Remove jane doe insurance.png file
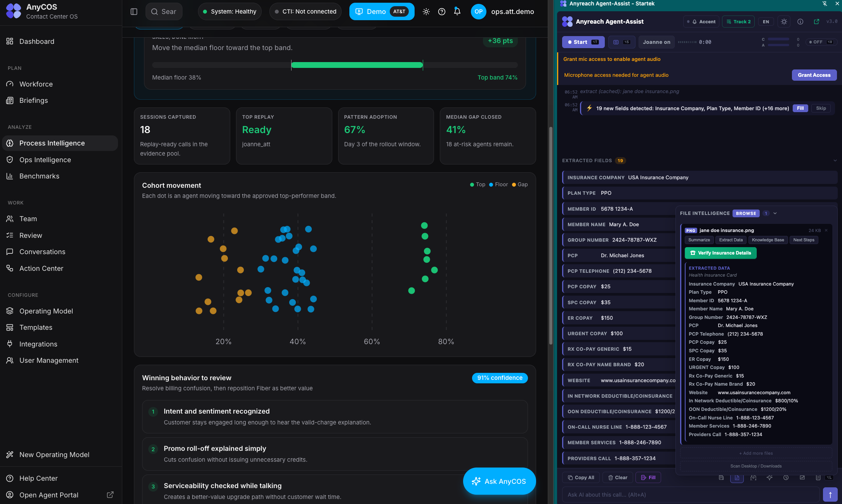The width and height of the screenshot is (842, 504). pyautogui.click(x=826, y=230)
